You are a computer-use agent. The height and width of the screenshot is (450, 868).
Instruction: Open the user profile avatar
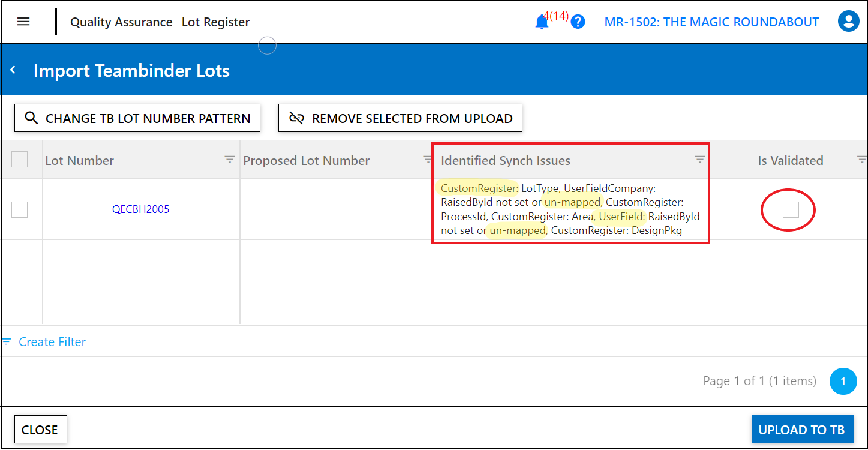point(848,22)
